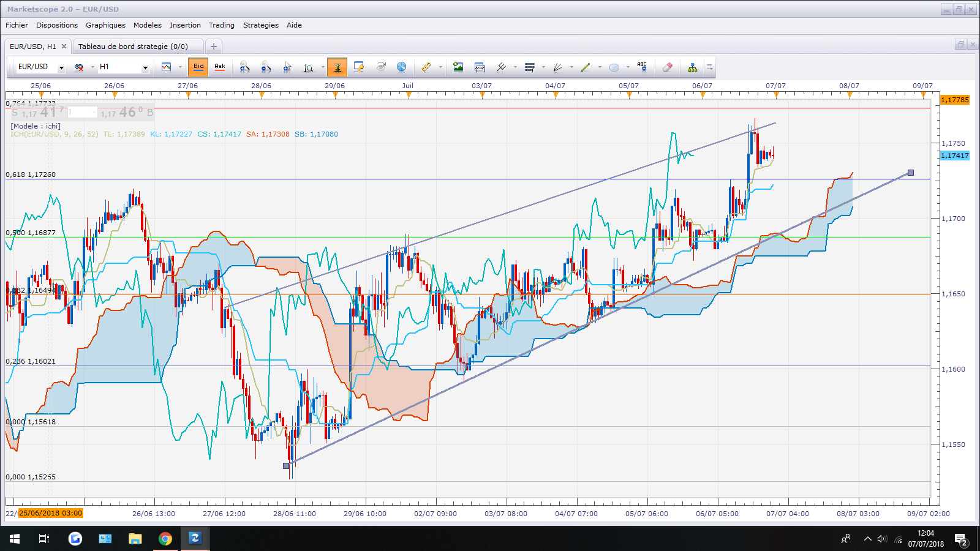Click the [Modele : ichi] label
The width and height of the screenshot is (980, 551).
[36, 126]
